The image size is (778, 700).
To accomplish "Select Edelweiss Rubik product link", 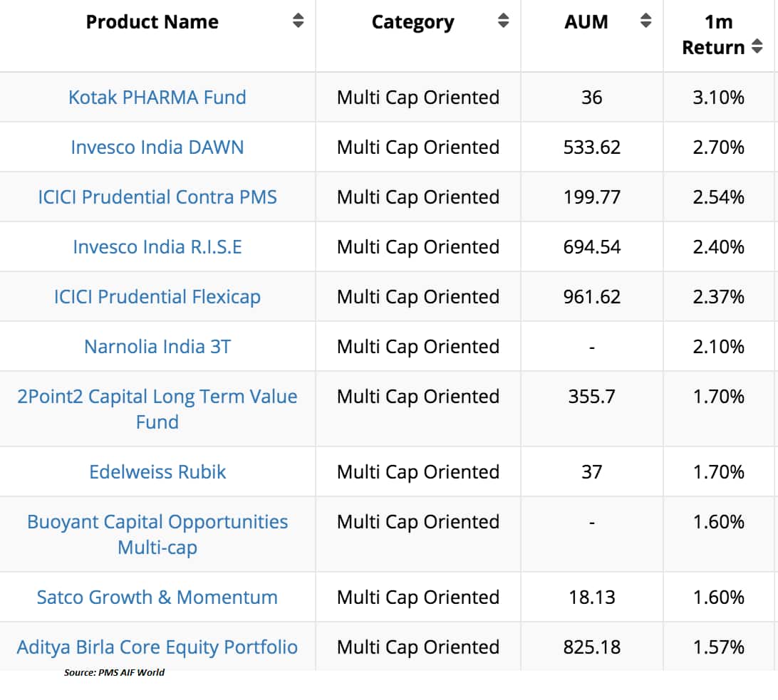I will (157, 471).
